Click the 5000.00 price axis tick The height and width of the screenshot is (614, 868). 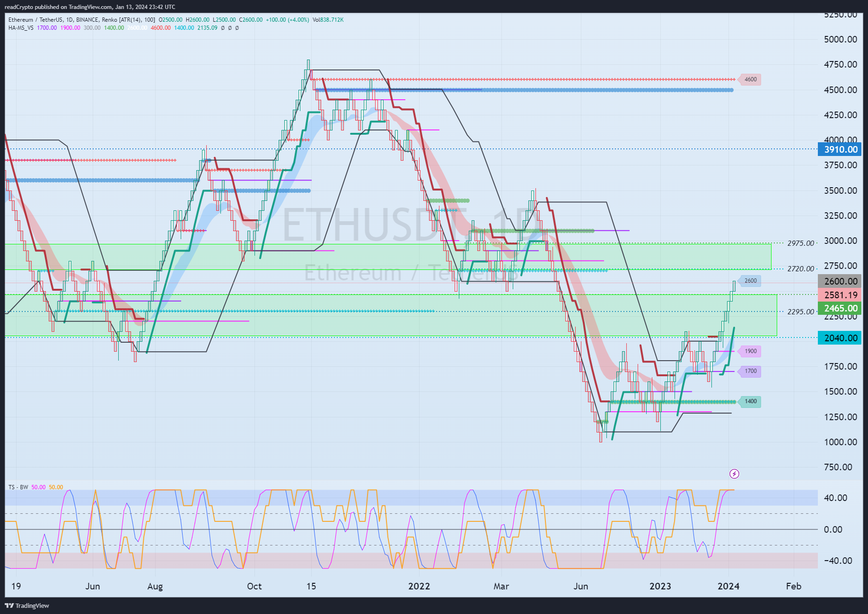840,39
